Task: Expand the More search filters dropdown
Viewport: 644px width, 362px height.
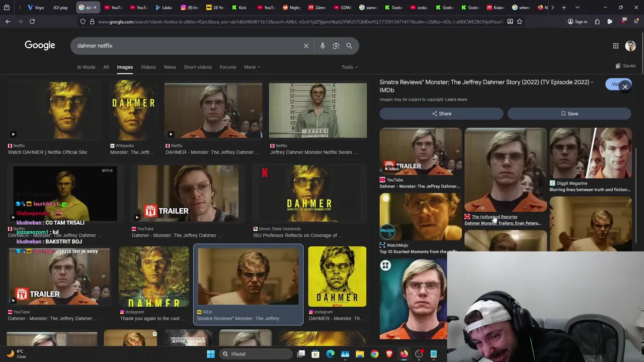Action: (x=252, y=67)
